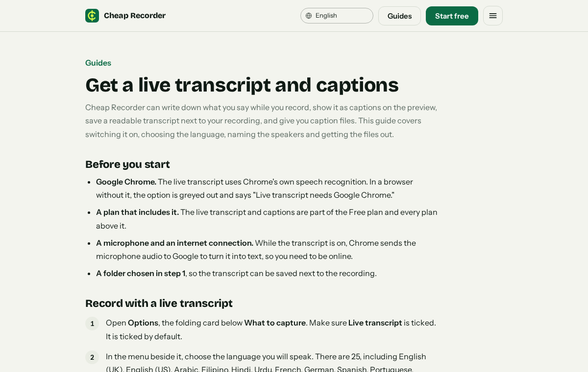Click the bold Options word in step 1
The height and width of the screenshot is (372, 588).
(x=143, y=323)
